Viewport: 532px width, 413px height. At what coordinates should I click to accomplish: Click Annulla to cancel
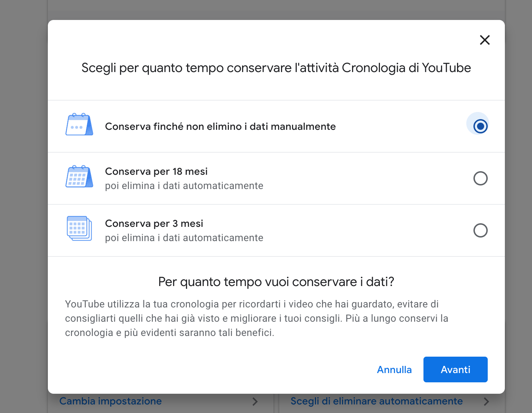point(394,369)
